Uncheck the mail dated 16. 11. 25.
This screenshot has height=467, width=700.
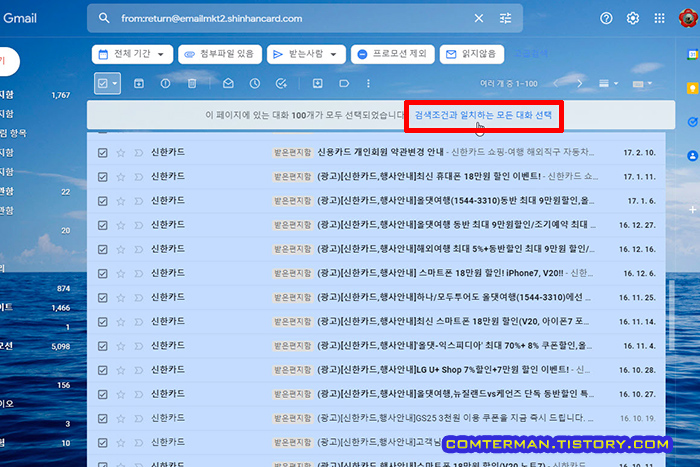[x=103, y=297]
